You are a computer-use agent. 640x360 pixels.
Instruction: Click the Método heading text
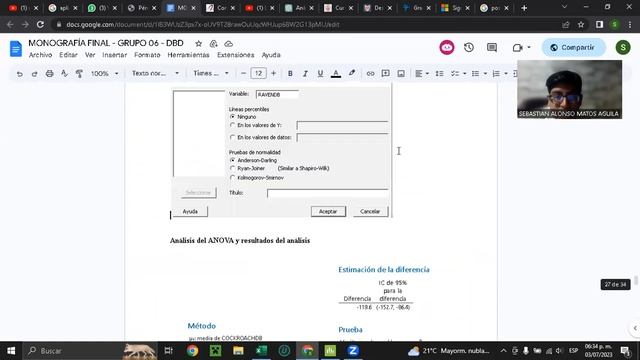202,326
